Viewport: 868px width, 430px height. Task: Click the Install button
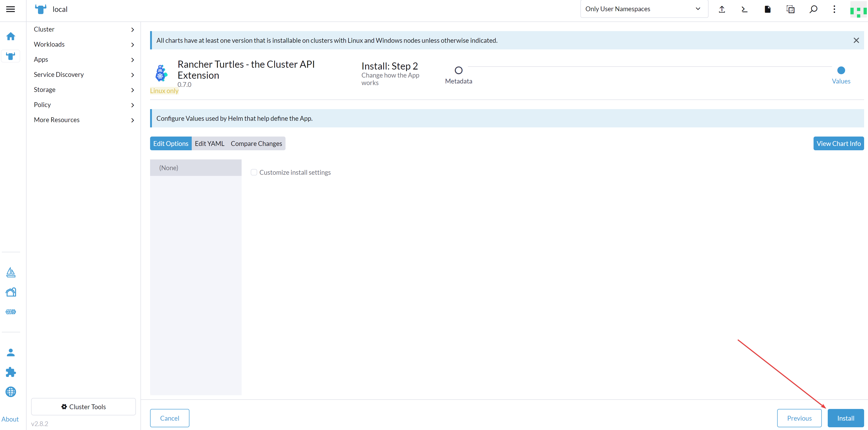(x=846, y=418)
